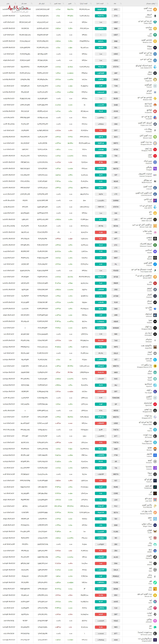The height and width of the screenshot is (644, 159).
Task: Click the Bitcoin orange logo icon
Action: coord(155,10)
